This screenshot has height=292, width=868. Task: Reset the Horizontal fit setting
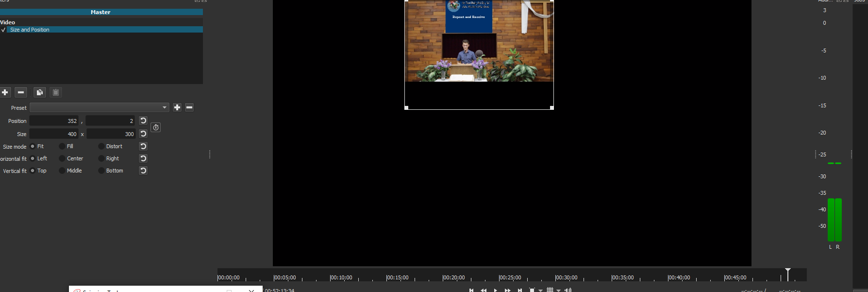(x=143, y=158)
